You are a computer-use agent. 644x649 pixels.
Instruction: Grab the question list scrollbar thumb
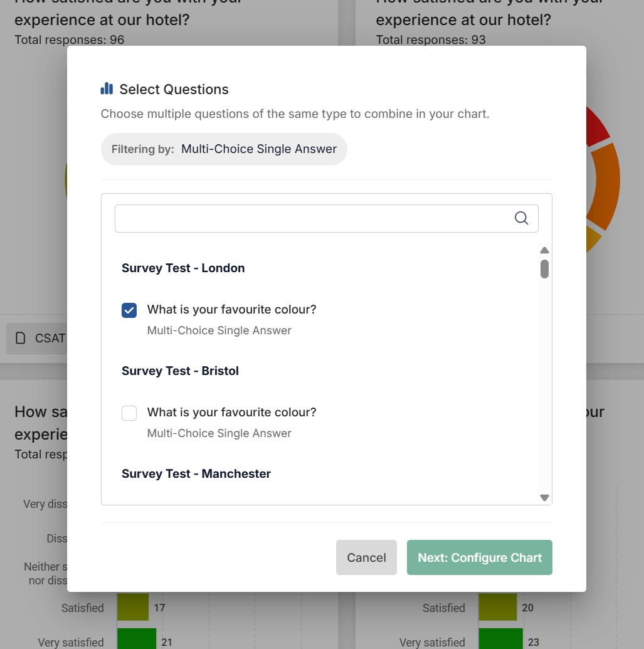pos(544,269)
